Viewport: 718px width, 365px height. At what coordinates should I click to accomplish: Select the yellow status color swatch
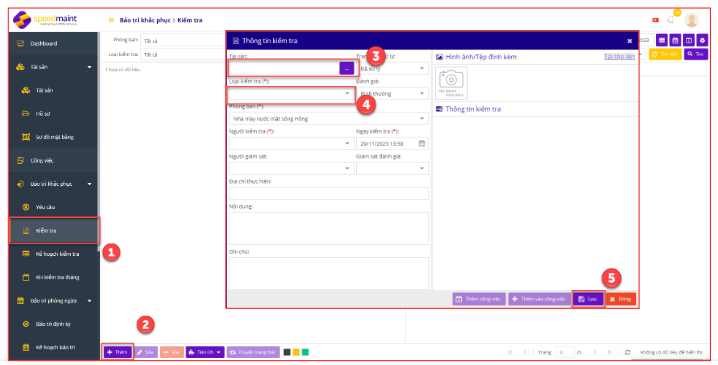pos(296,352)
